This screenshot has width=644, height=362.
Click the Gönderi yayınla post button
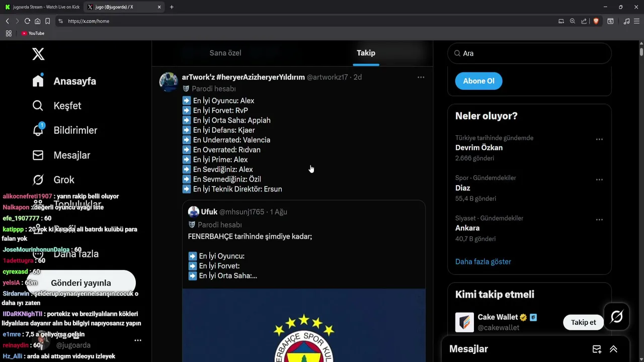tap(80, 283)
